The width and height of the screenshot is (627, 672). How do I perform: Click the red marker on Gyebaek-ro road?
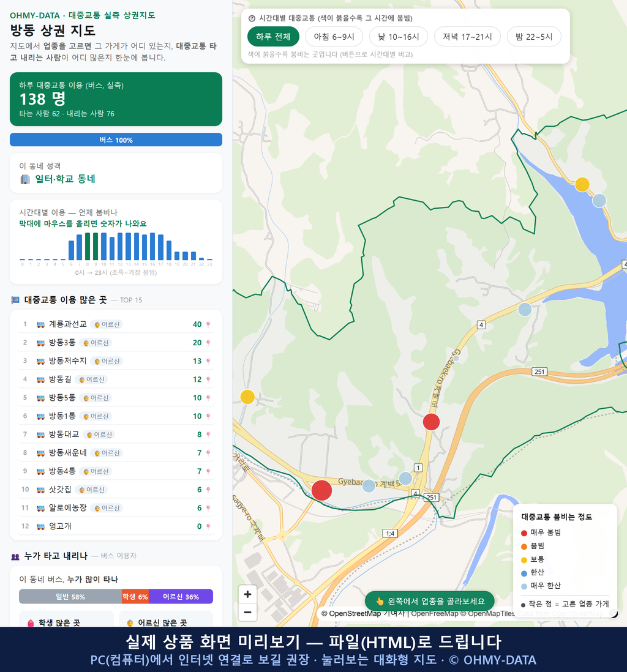431,422
